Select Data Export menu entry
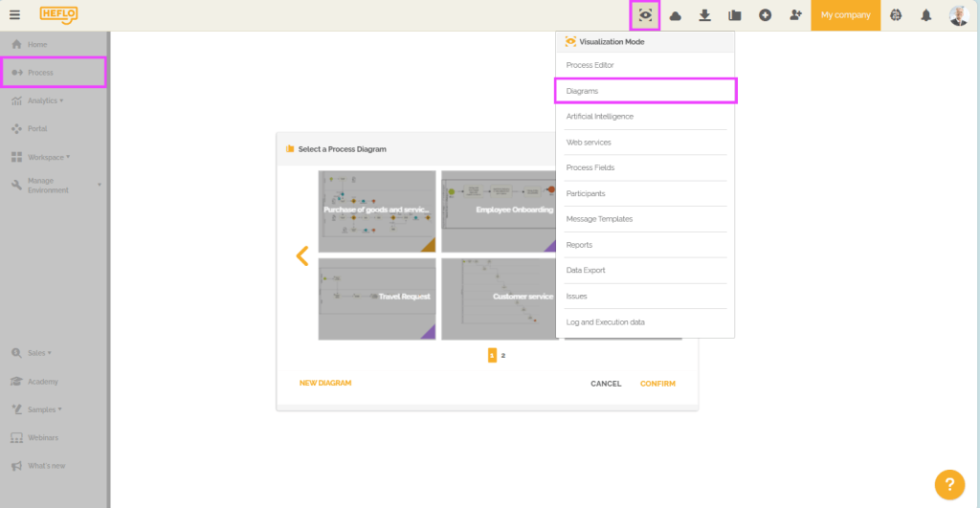This screenshot has height=508, width=980. coord(645,270)
